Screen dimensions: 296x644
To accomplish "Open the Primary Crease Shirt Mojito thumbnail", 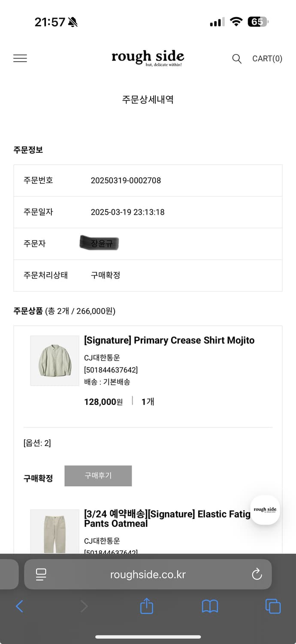I will coord(54,361).
